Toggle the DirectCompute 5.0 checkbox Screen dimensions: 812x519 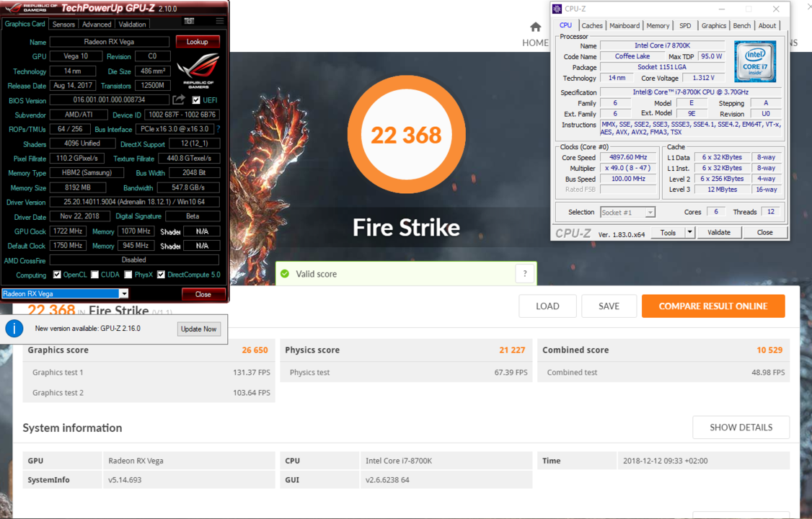coord(161,275)
